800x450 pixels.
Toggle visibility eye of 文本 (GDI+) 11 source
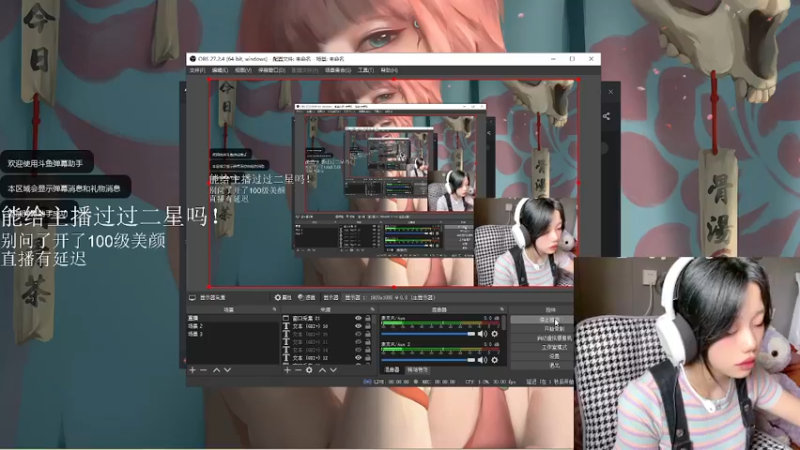point(358,342)
